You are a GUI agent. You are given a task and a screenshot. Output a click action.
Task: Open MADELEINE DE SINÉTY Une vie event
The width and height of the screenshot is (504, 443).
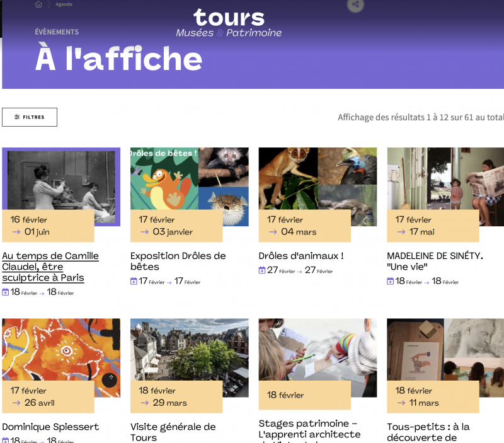[435, 261]
